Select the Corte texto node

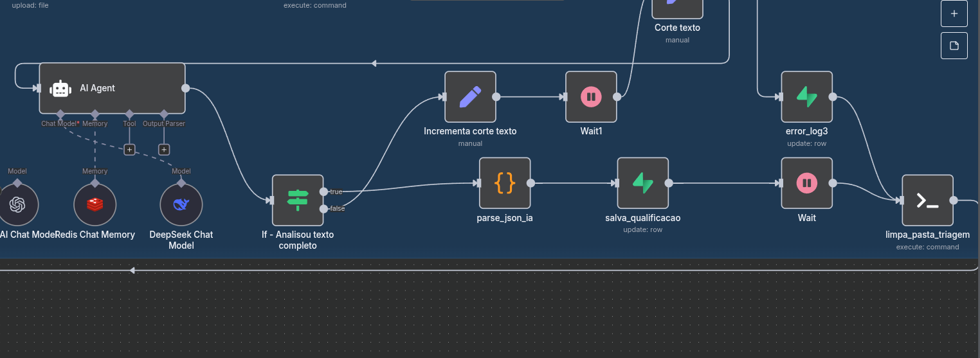click(677, 9)
